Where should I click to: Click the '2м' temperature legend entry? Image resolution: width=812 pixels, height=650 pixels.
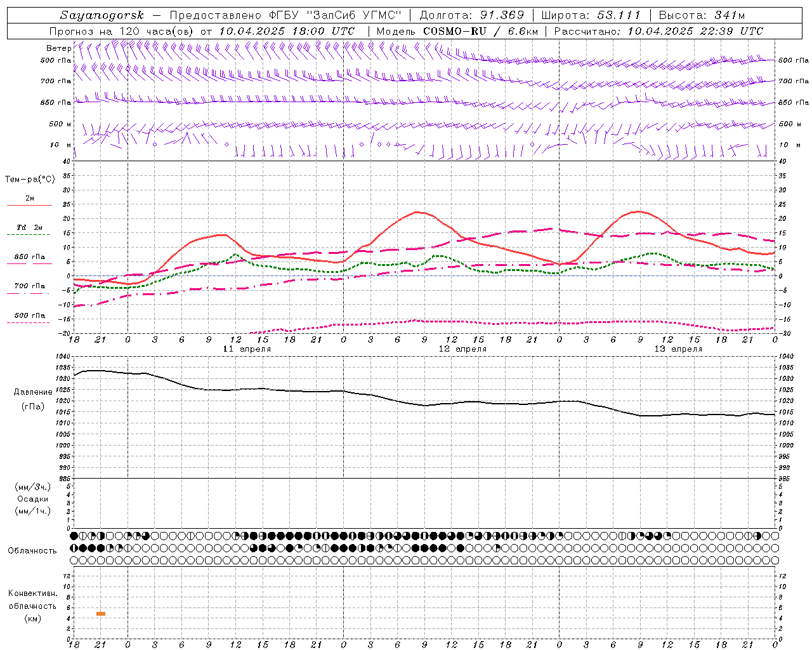30,199
